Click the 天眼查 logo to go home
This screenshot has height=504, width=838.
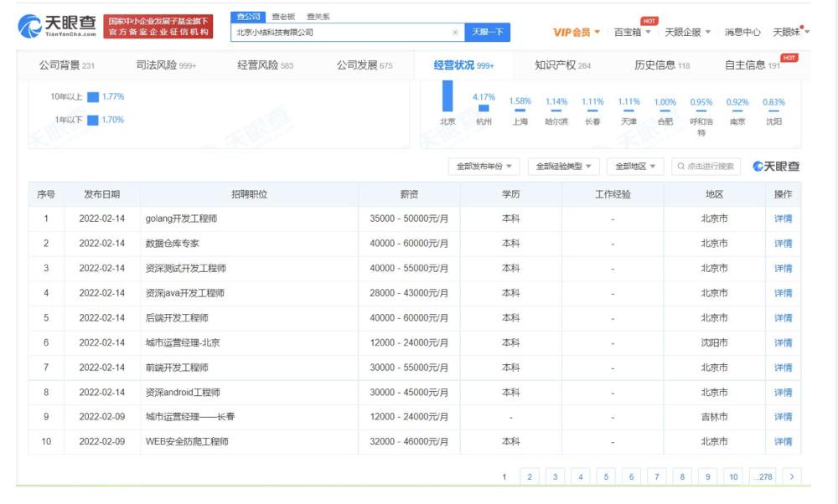point(57,26)
